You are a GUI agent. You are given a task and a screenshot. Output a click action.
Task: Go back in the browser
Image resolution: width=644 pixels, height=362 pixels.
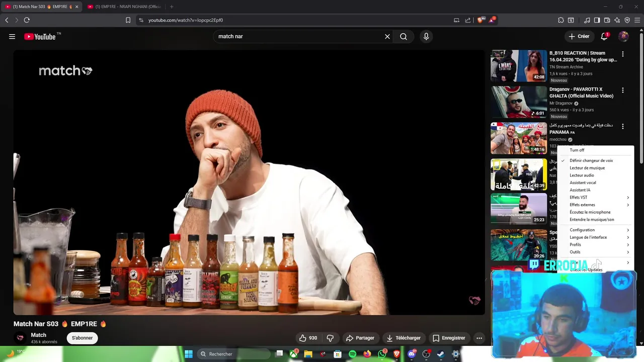7,20
